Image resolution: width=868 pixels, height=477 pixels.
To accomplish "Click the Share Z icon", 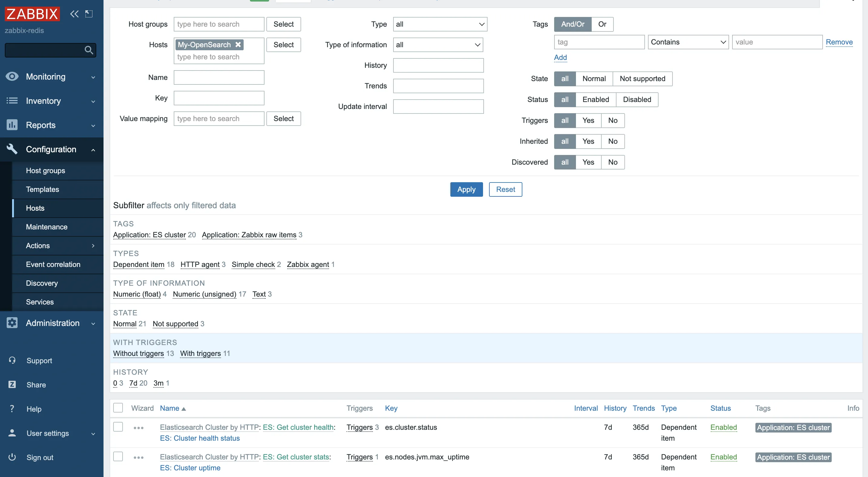I will 12,384.
